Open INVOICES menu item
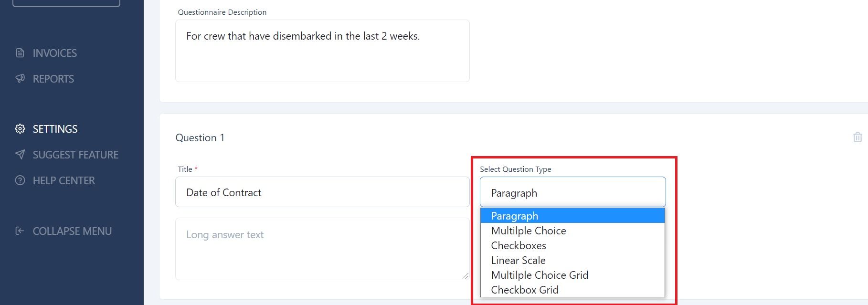This screenshot has height=305, width=868. pyautogui.click(x=55, y=53)
